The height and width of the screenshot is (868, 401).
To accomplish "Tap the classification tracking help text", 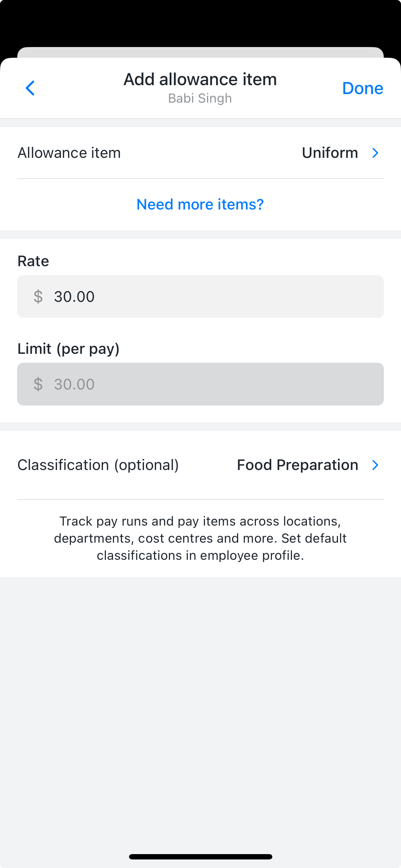I will point(200,538).
